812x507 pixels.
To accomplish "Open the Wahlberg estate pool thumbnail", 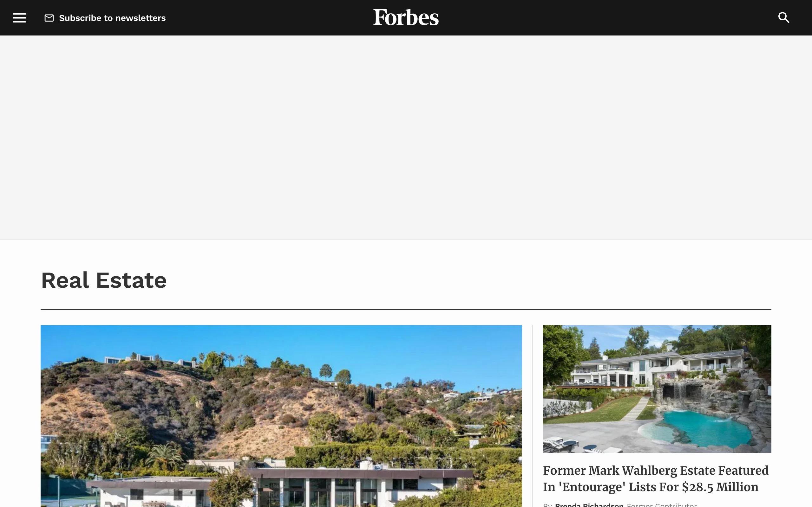I will tap(657, 389).
